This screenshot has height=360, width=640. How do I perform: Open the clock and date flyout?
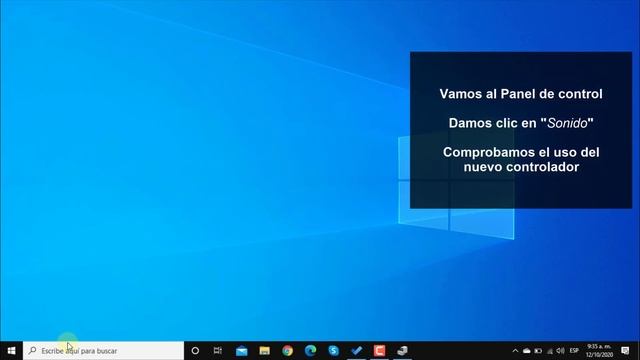click(x=599, y=351)
